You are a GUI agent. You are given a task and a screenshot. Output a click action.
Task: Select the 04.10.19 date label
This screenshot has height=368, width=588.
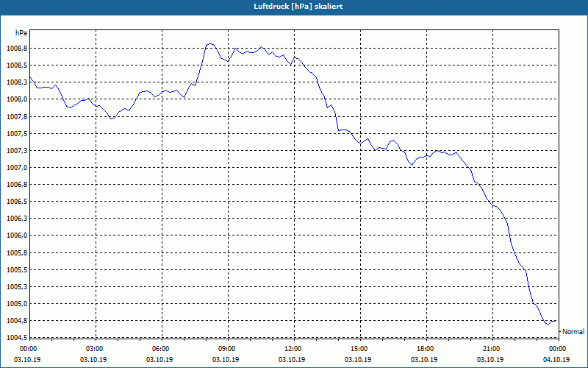[x=556, y=360]
